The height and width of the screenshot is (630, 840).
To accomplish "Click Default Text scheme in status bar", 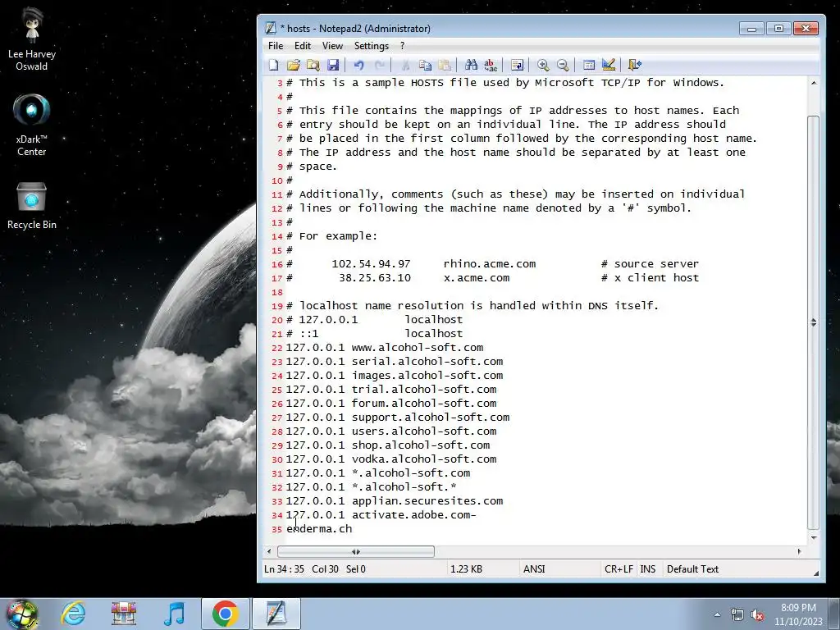I will coord(692,569).
